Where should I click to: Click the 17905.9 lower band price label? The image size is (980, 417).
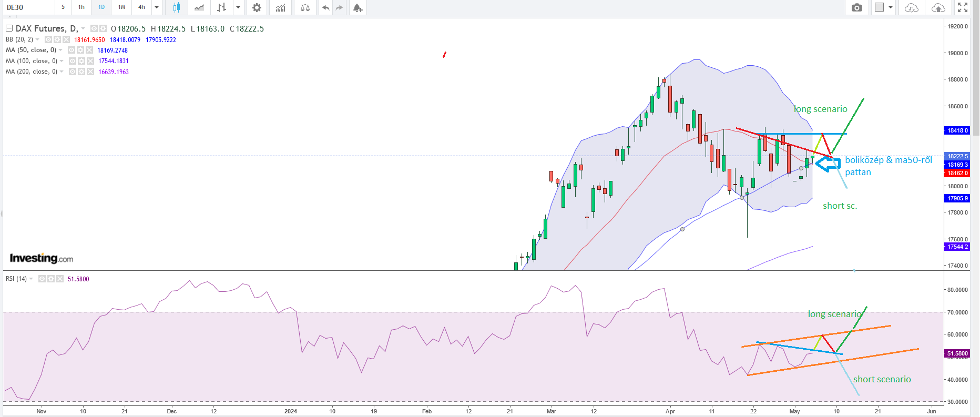point(957,198)
